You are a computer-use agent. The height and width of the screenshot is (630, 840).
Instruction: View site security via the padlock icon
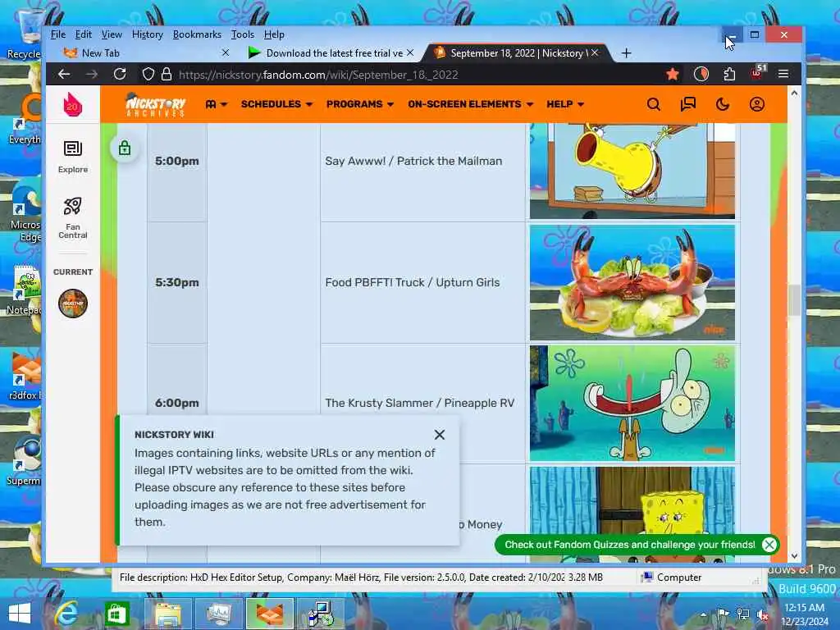(167, 74)
